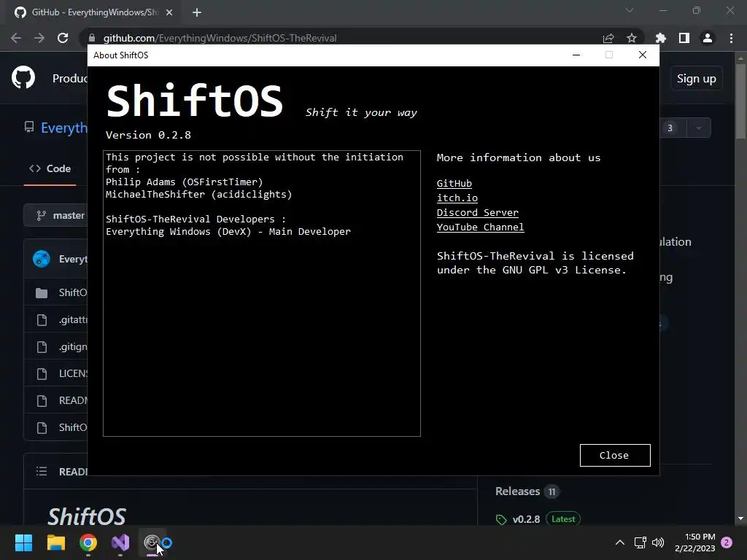Open the master branch selector
The image size is (747, 560).
click(x=55, y=216)
